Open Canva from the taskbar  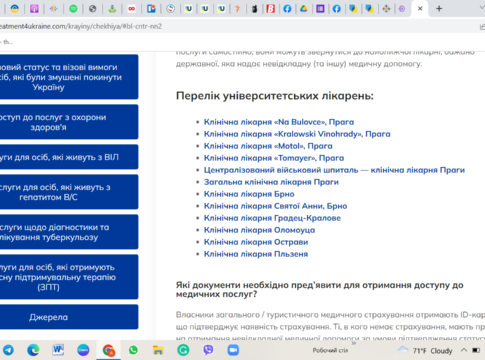(83, 350)
